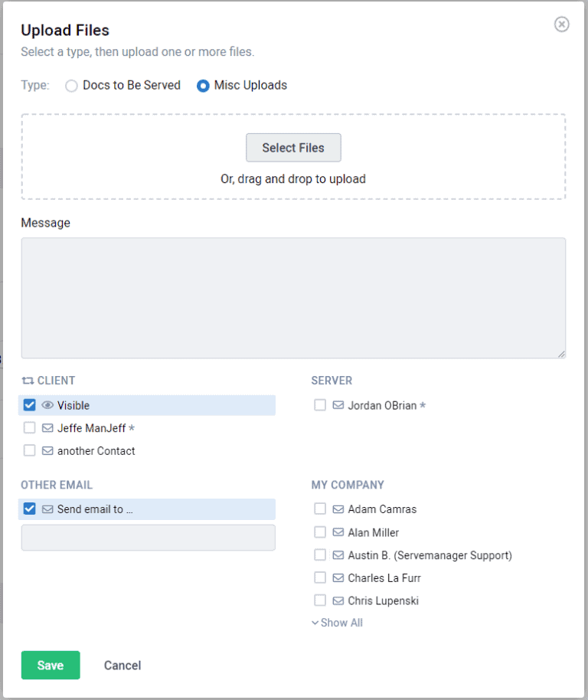Uncheck the Visible client checkbox
This screenshot has width=588, height=700.
coord(29,405)
